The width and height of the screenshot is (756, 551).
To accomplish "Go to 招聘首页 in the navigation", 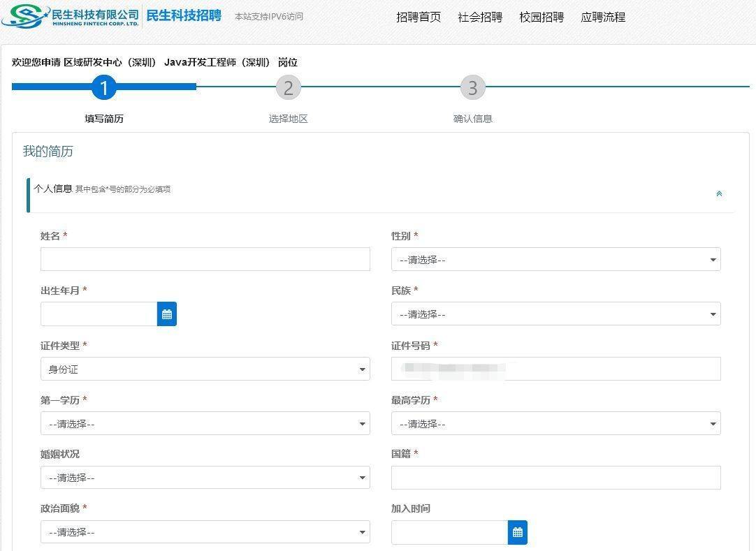I will (419, 17).
